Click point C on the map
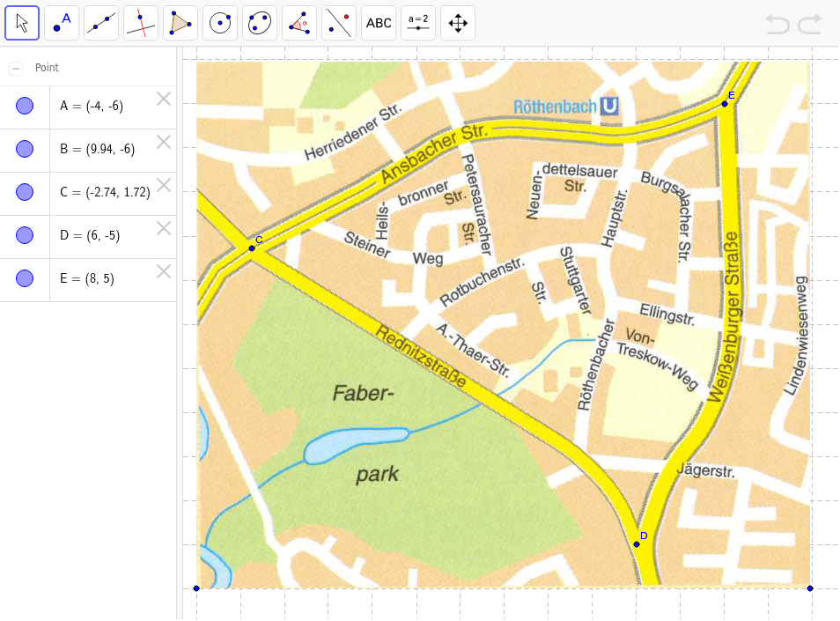The width and height of the screenshot is (840, 621). (252, 248)
